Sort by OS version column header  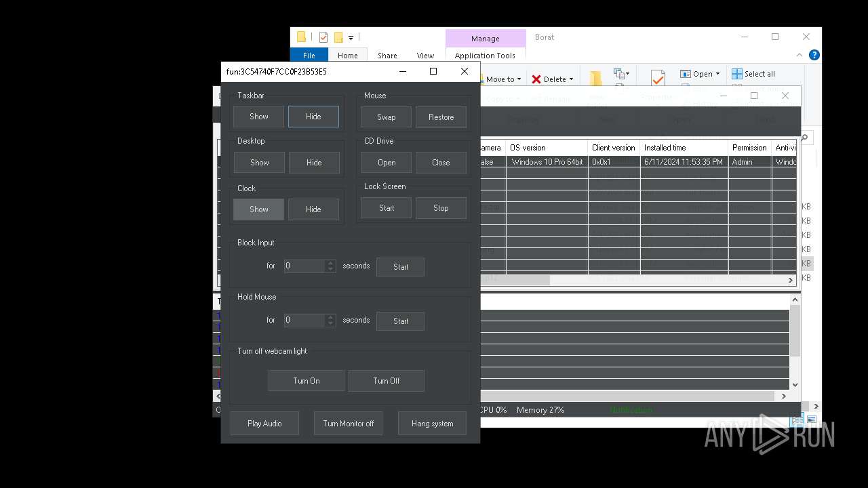coord(547,148)
